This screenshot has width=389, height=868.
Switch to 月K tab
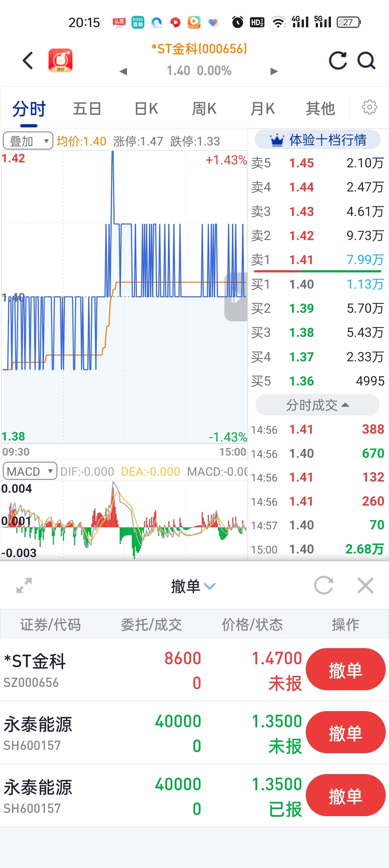pyautogui.click(x=263, y=109)
